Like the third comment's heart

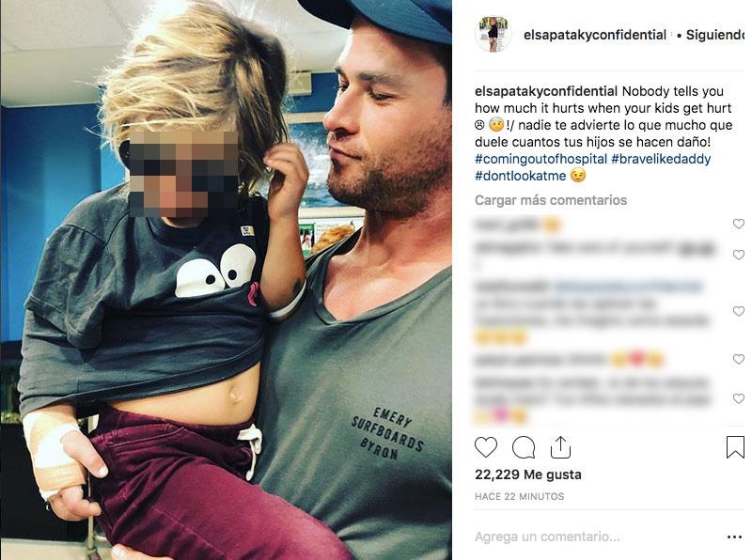[x=738, y=311]
